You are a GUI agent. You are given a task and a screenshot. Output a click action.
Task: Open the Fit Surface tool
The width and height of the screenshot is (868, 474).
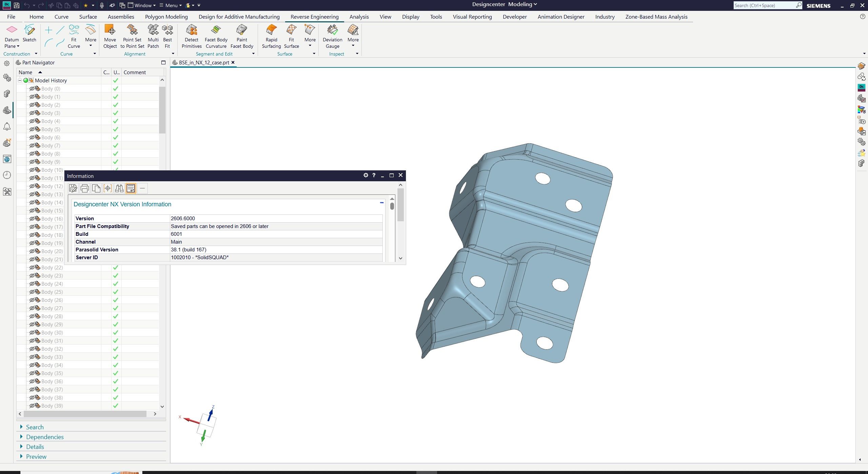pos(291,36)
